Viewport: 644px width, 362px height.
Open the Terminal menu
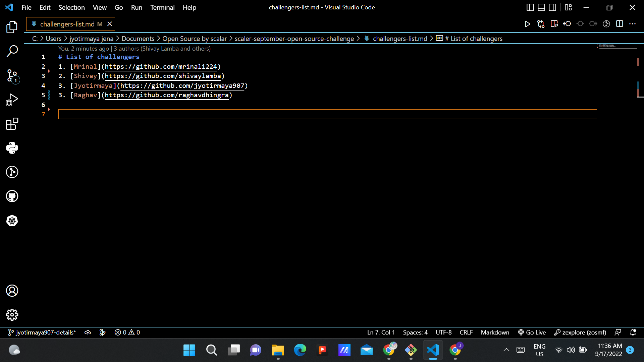coord(162,7)
